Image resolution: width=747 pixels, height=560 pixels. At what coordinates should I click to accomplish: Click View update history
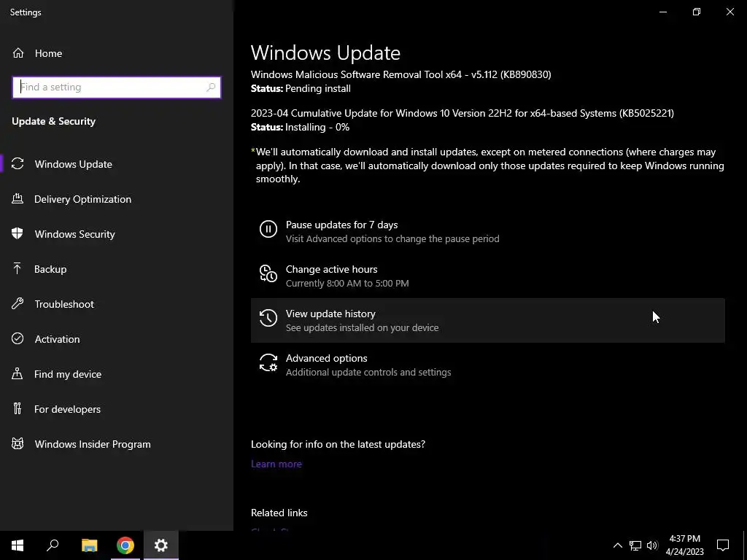point(488,321)
